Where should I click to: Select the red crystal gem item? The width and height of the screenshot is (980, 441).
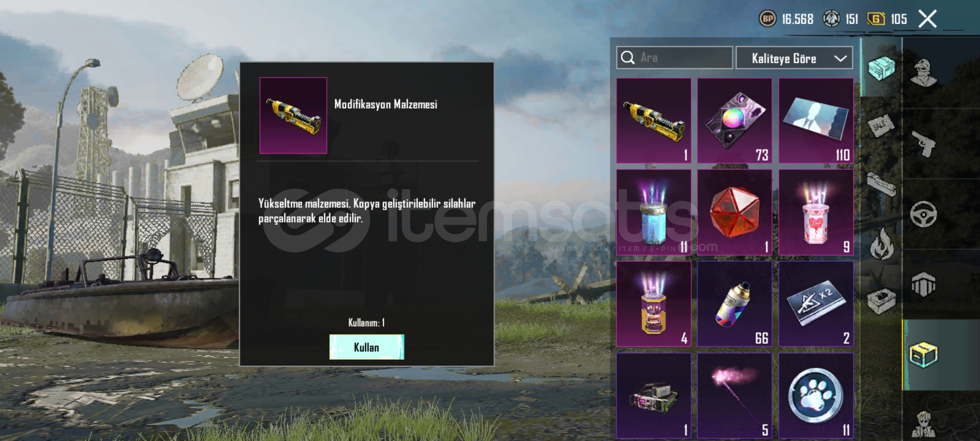[x=735, y=212]
